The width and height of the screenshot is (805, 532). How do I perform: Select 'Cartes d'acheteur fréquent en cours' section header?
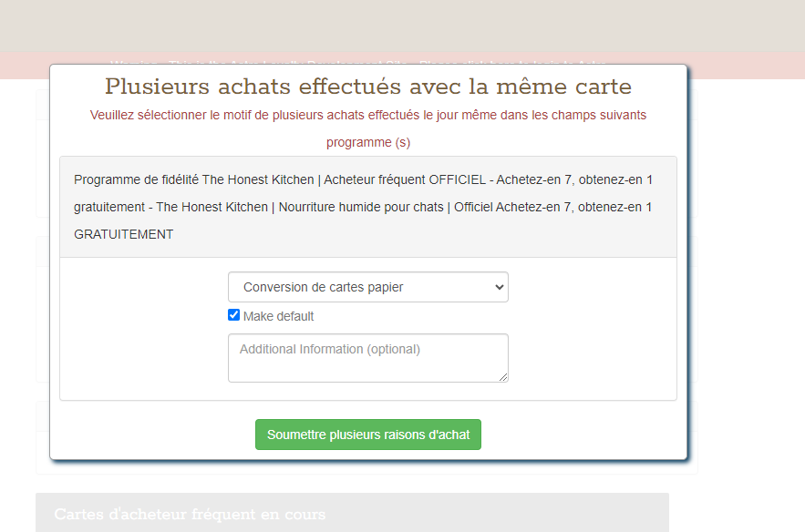coord(190,515)
